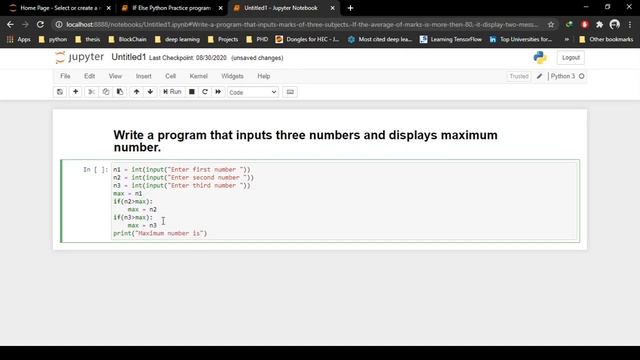Open the PHD bookmarks folder
This screenshot has width=640, height=360.
coord(257,39)
